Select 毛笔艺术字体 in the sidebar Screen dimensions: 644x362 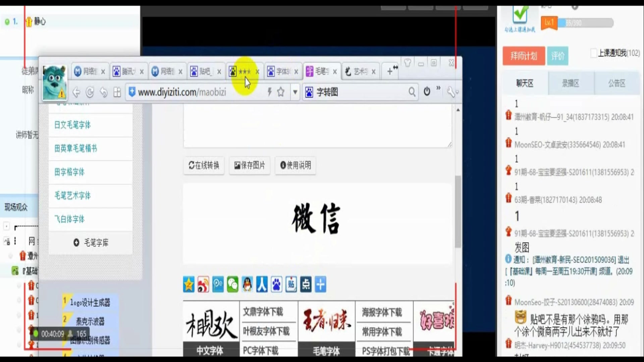[72, 195]
